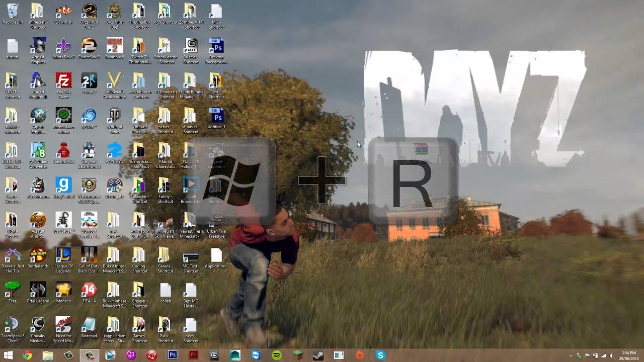Click the Notepad desktop shortcut
The image size is (644, 362).
tap(89, 327)
